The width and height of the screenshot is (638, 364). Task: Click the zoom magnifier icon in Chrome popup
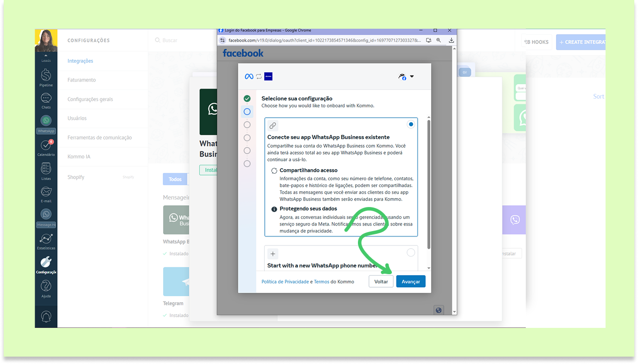point(439,40)
